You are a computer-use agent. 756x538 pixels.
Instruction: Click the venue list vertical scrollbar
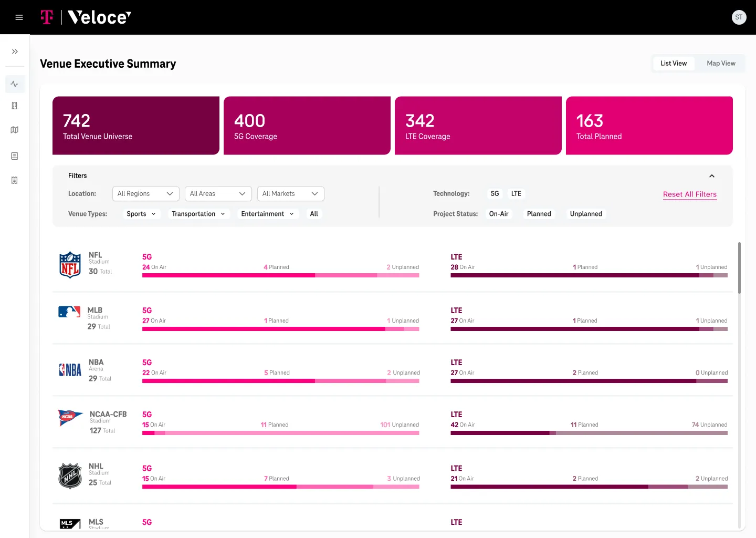739,268
